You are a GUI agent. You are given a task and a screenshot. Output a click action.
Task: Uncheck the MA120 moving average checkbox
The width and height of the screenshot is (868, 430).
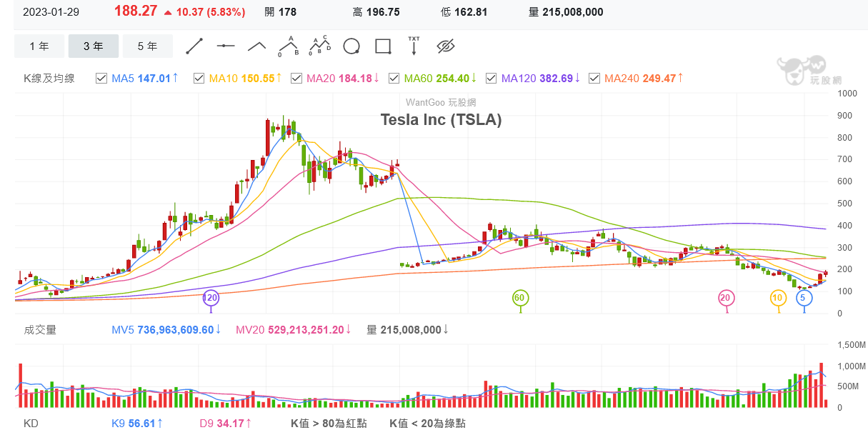492,78
